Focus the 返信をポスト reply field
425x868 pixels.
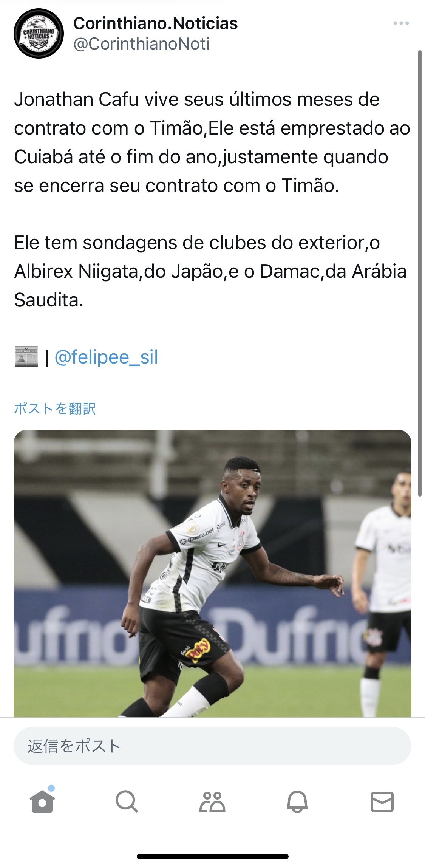pyautogui.click(x=212, y=746)
